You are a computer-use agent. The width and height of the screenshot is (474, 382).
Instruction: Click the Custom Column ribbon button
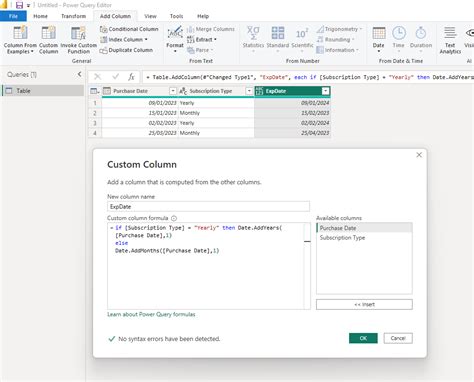pos(49,40)
